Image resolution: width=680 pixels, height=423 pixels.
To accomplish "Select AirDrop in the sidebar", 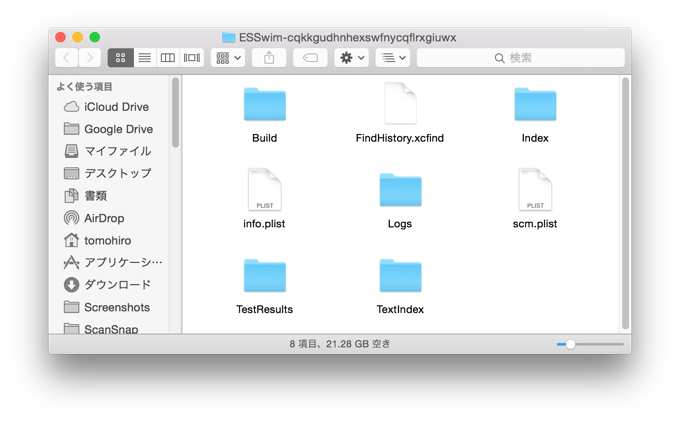I will [x=94, y=218].
